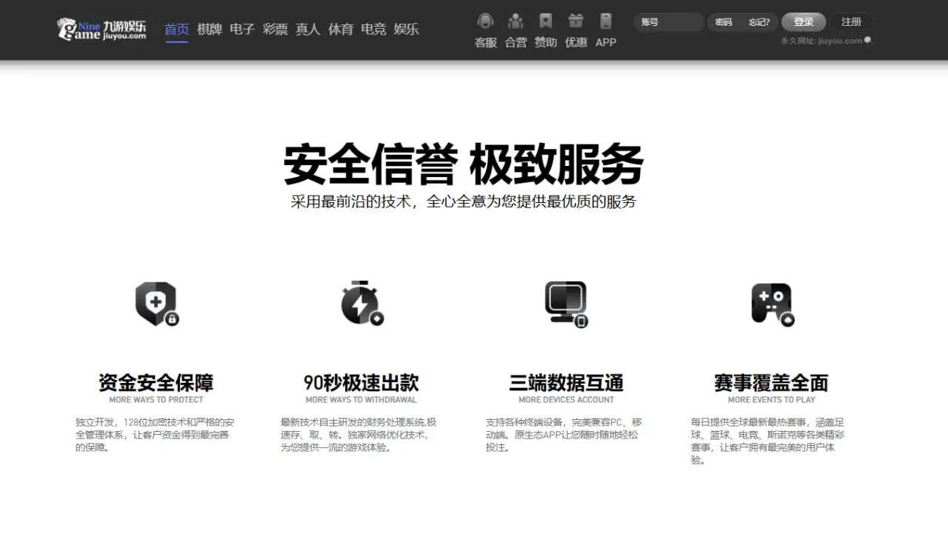This screenshot has width=948, height=560.
Task: Open the 忘记? password recovery link
Action: [758, 21]
